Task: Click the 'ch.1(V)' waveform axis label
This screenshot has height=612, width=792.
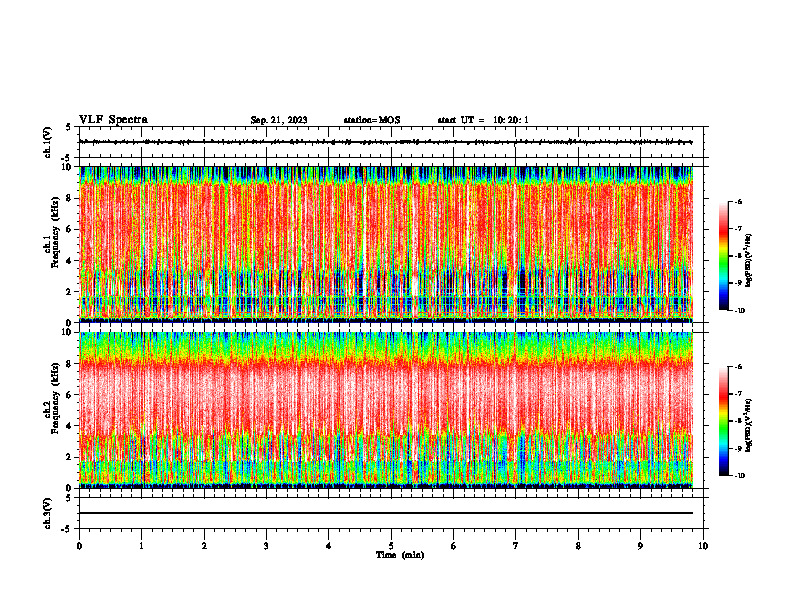Action: [x=48, y=142]
